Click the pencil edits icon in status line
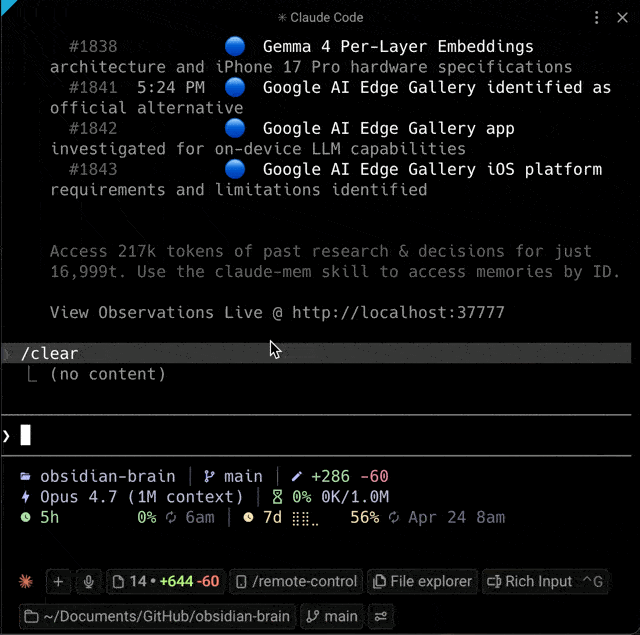The image size is (640, 635). click(x=297, y=476)
